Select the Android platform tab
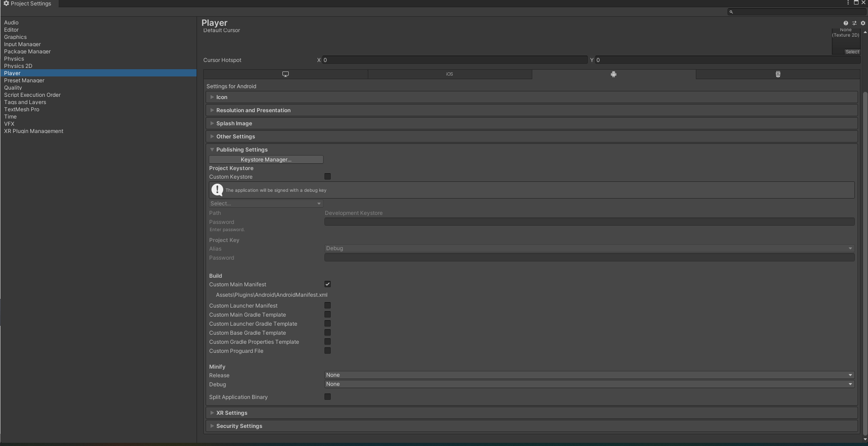The height and width of the screenshot is (446, 868). (614, 74)
